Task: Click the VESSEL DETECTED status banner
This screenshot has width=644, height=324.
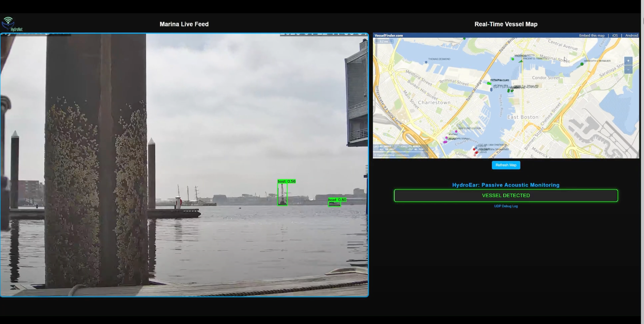Action: [506, 195]
